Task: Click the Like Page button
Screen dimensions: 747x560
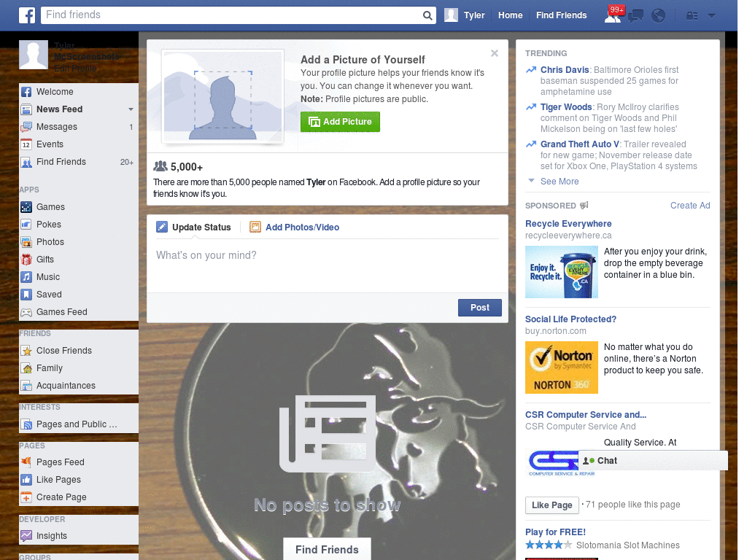Action: pos(551,505)
